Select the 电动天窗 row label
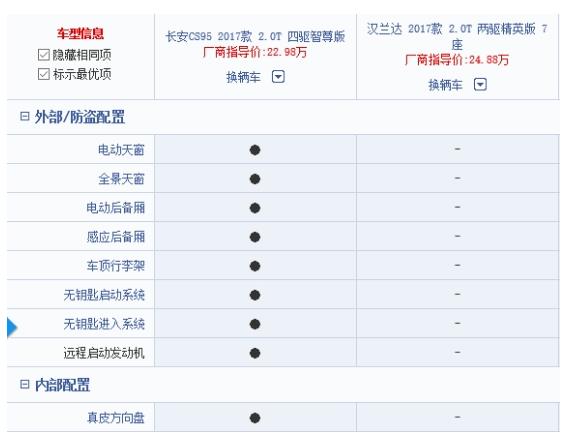566x439 pixels. tap(121, 149)
